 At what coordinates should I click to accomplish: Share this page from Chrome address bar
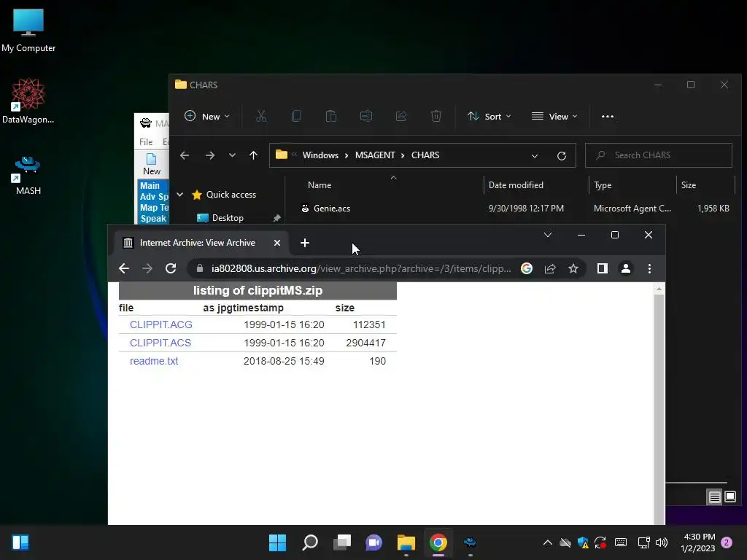pos(550,268)
